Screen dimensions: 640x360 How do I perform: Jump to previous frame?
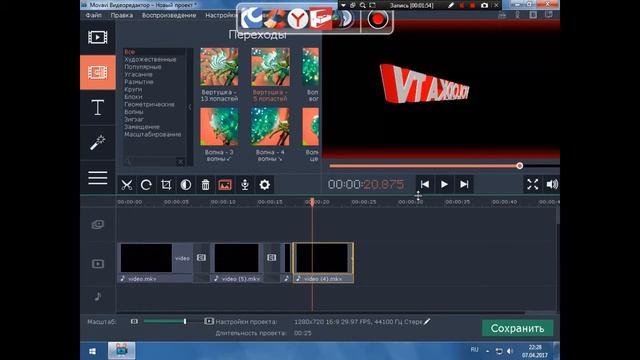point(424,184)
